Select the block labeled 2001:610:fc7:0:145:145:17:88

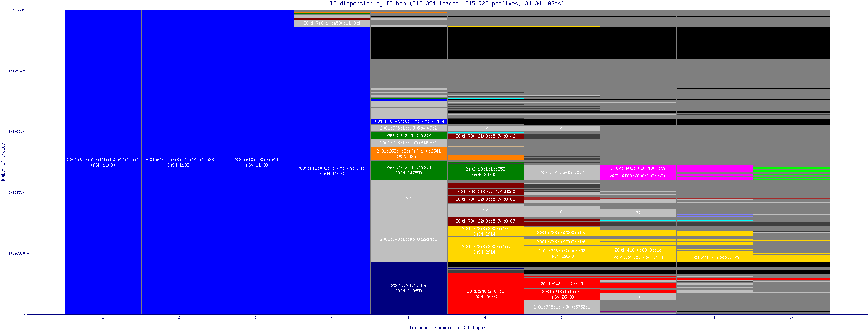tap(180, 162)
